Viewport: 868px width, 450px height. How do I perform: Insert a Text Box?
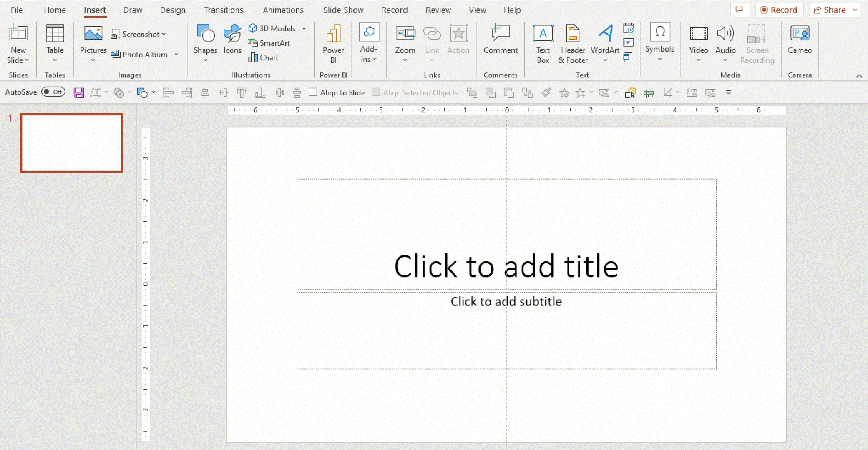(x=543, y=44)
